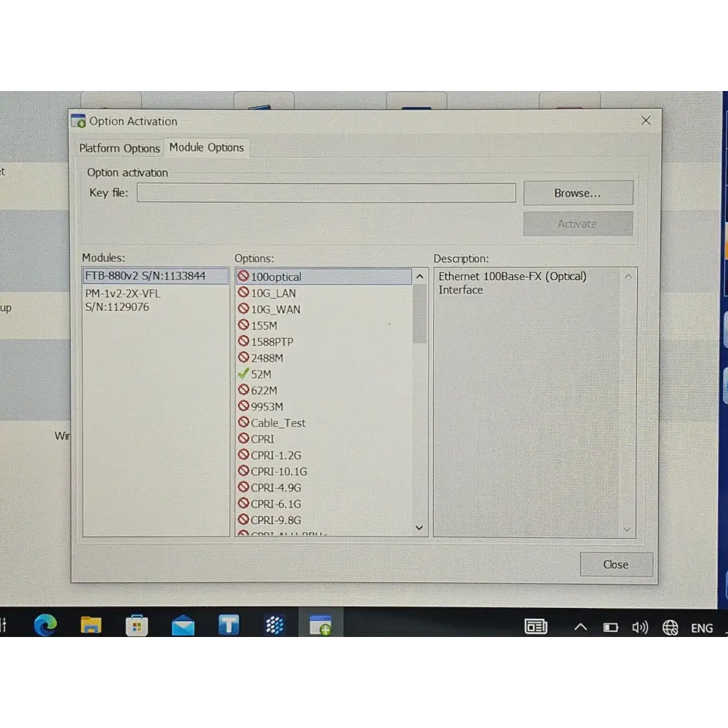The height and width of the screenshot is (728, 728).
Task: Open the news widget tray icon
Action: point(536,627)
